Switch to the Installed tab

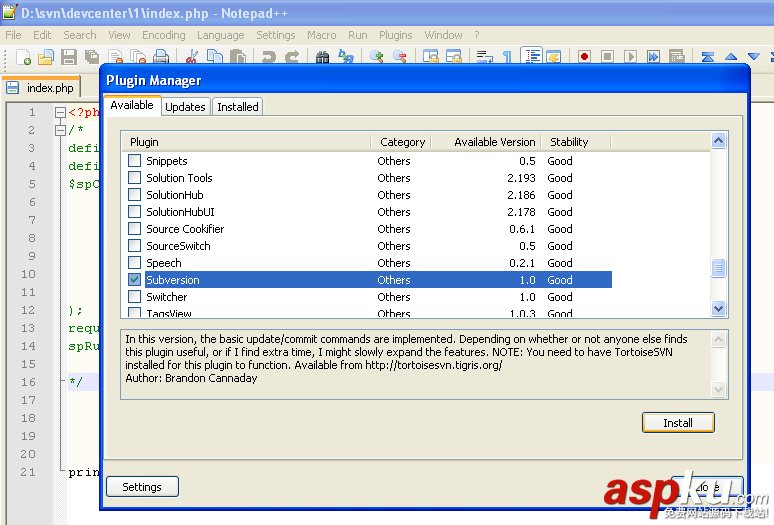[x=238, y=107]
